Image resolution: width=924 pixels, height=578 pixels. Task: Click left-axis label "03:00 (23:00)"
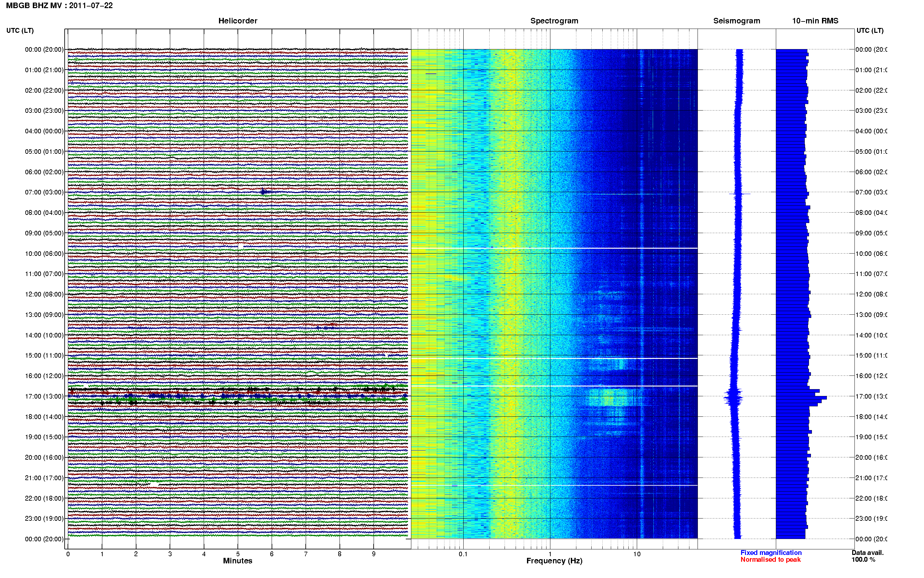(x=44, y=111)
